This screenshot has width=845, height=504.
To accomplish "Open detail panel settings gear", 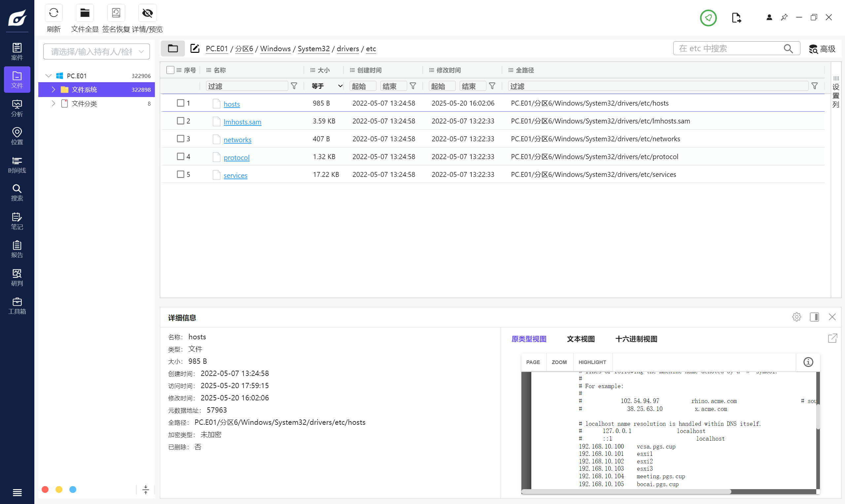I will pyautogui.click(x=796, y=317).
